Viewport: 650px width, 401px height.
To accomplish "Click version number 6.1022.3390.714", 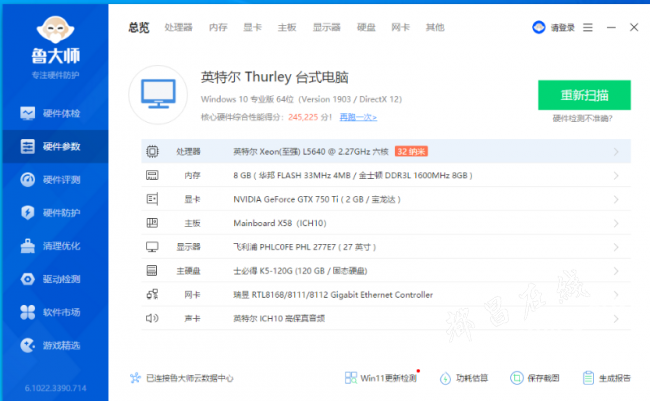I will coord(56,388).
